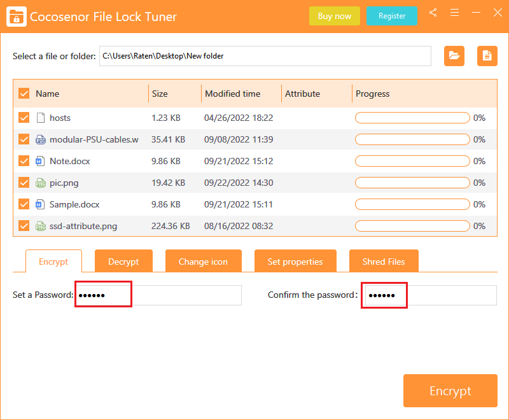Screen dimensions: 509x420
Task: Sort by the Name column header
Action: point(47,94)
